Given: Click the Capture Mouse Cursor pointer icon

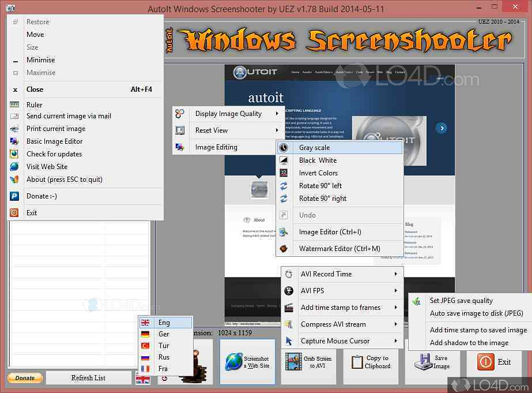Looking at the screenshot, I should click(x=289, y=341).
